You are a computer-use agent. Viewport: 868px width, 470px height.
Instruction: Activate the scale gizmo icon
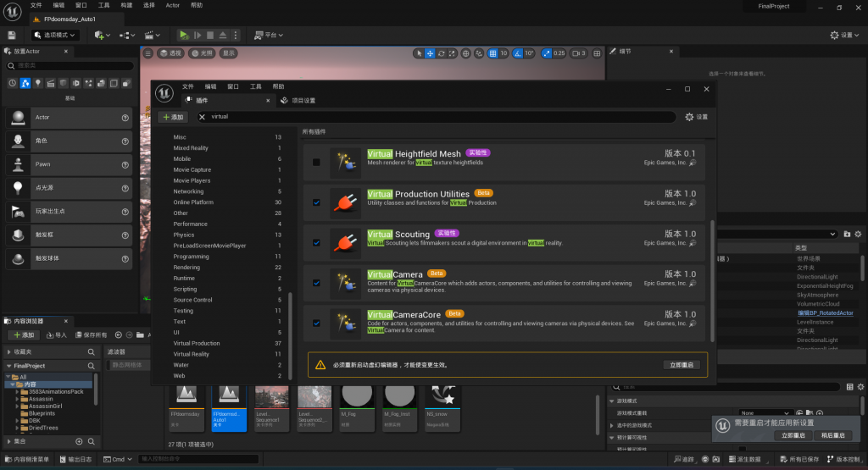coord(453,53)
